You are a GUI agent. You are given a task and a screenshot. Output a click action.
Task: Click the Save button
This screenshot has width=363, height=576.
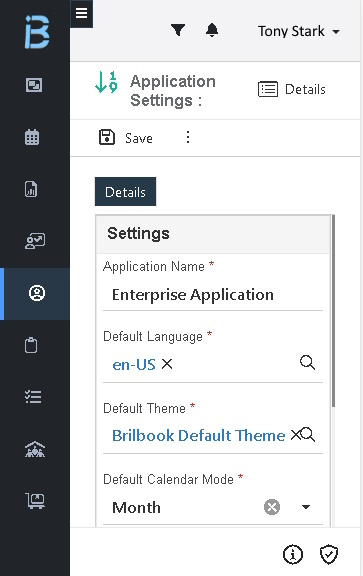(126, 138)
